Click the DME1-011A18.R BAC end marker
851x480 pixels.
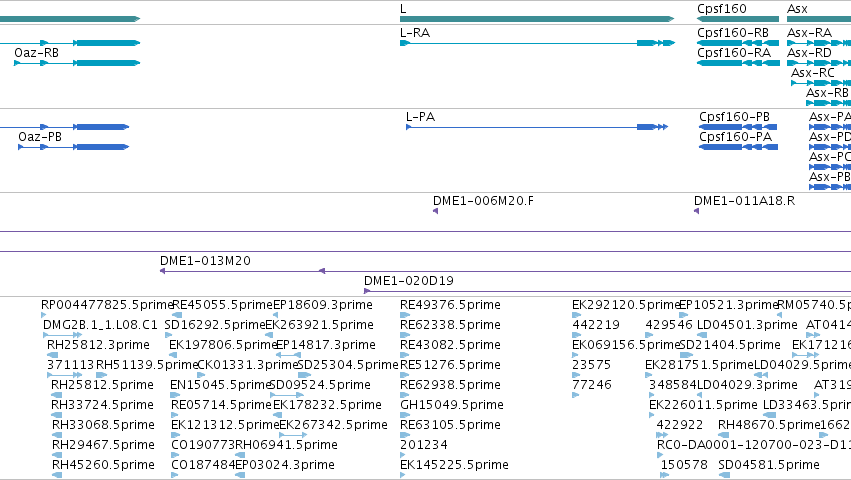(696, 211)
